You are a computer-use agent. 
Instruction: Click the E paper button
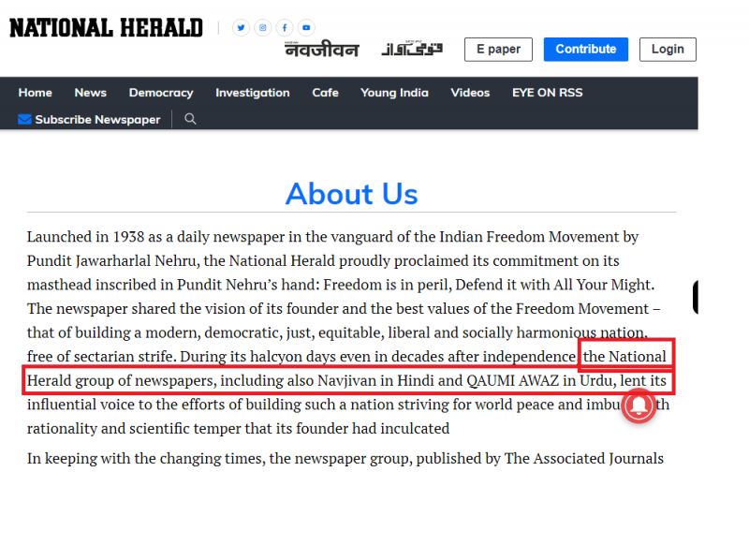498,50
